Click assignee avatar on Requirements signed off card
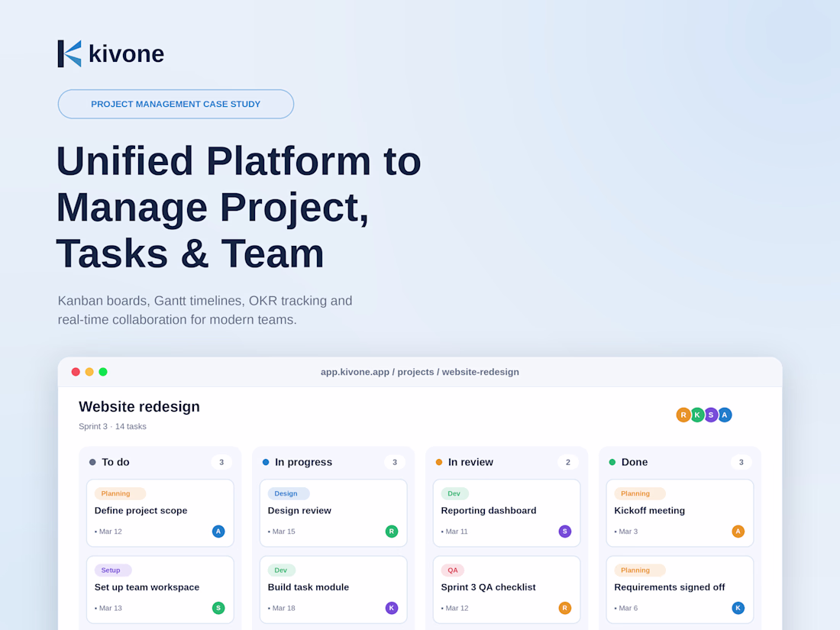 (738, 608)
